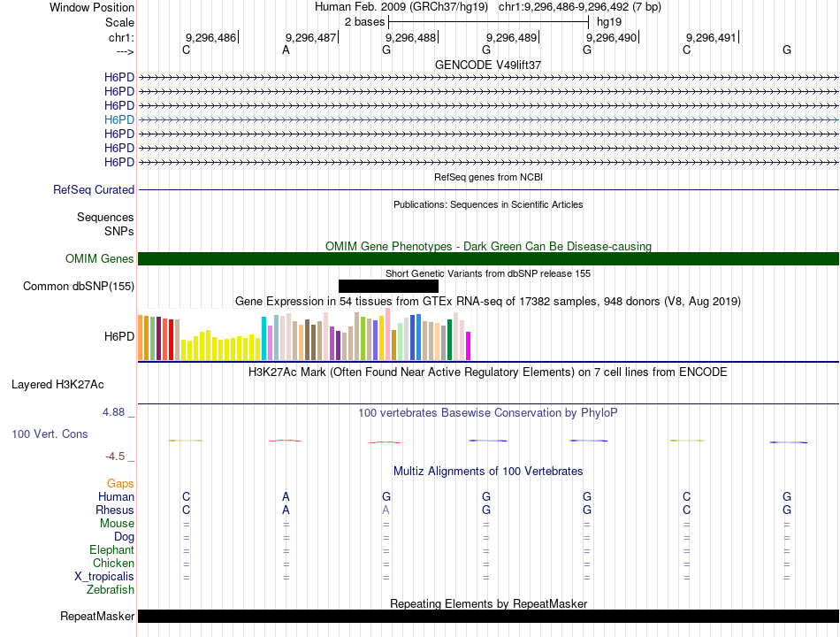Click the Scale label in the ruler
Image resolution: width=840 pixels, height=637 pixels.
pyautogui.click(x=119, y=22)
